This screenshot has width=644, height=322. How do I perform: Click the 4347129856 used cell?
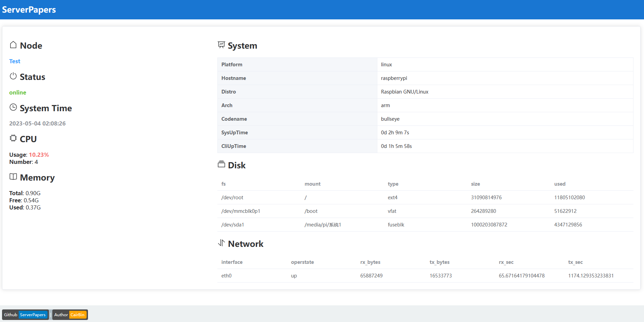pyautogui.click(x=568, y=225)
